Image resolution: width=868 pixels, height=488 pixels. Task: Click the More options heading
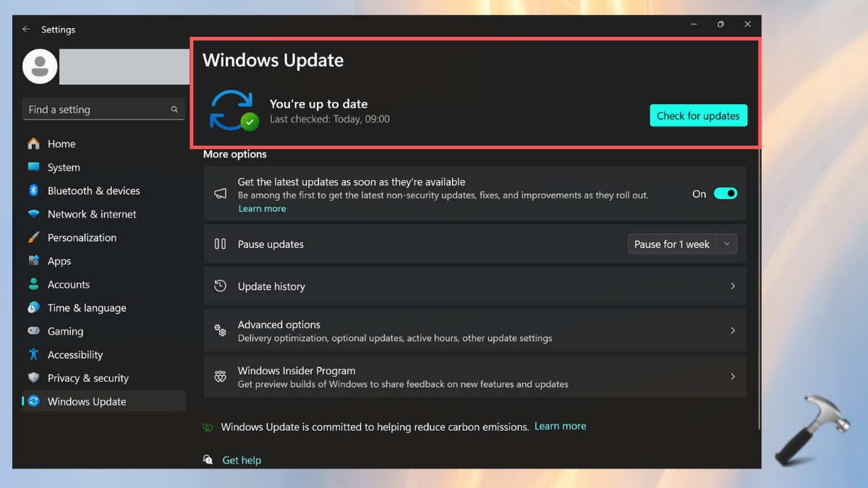(234, 154)
